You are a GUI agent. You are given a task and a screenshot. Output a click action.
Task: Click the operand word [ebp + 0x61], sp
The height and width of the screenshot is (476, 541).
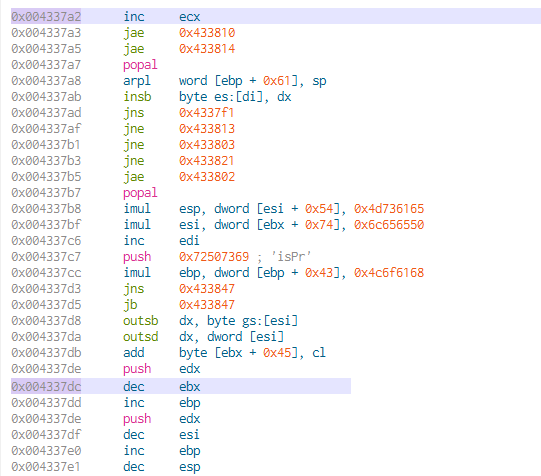point(253,81)
